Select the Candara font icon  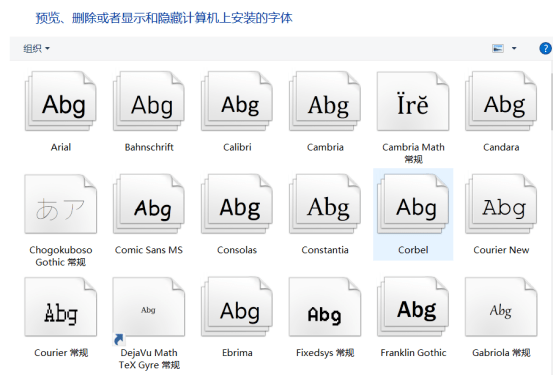tap(501, 101)
